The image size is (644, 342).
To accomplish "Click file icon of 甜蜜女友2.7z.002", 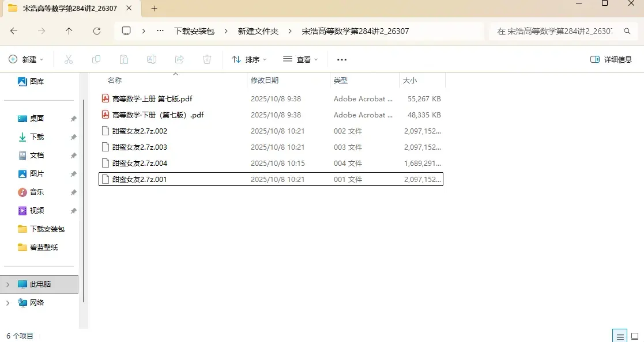I will pos(106,131).
